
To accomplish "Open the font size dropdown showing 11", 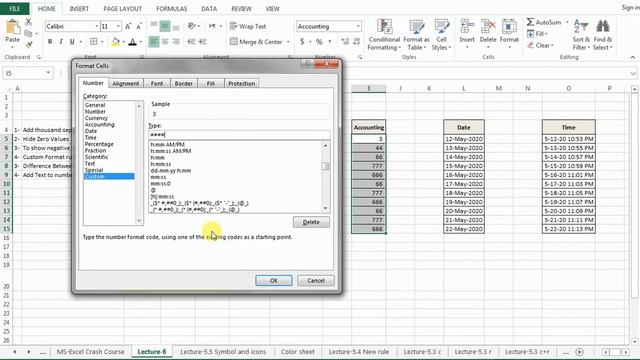I will coord(118,26).
